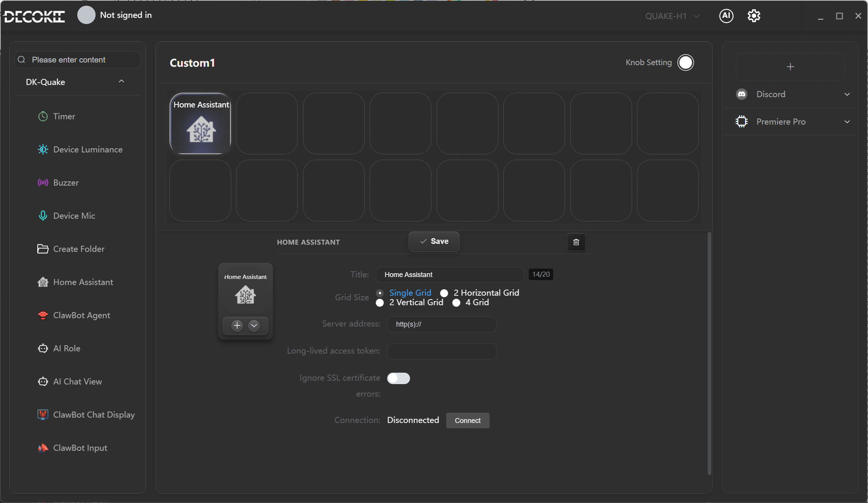Image resolution: width=868 pixels, height=503 pixels.
Task: Click the Discord logo icon
Action: [x=742, y=94]
